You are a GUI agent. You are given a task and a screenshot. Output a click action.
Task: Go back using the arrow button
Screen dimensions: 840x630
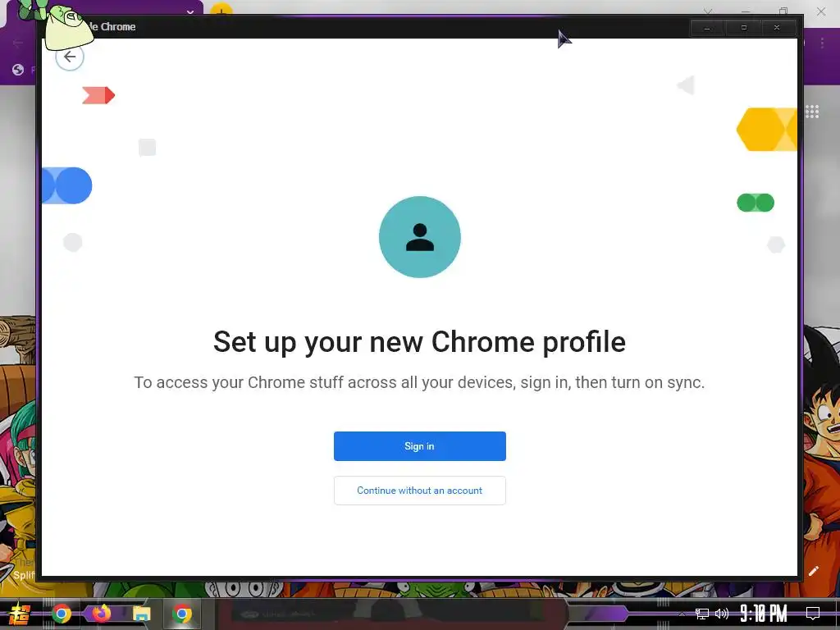point(70,57)
